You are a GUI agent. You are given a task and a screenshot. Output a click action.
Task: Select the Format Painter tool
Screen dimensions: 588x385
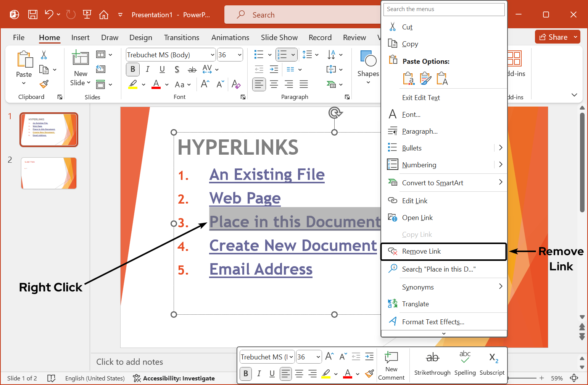(44, 84)
